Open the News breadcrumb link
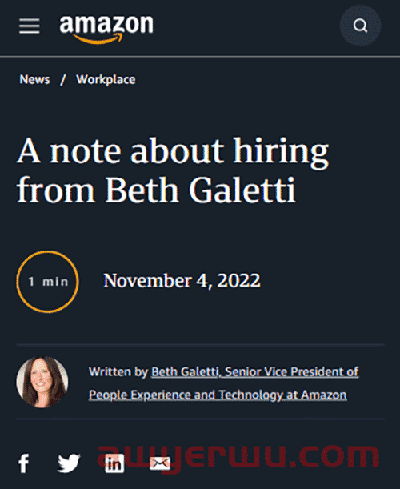 click(x=35, y=79)
